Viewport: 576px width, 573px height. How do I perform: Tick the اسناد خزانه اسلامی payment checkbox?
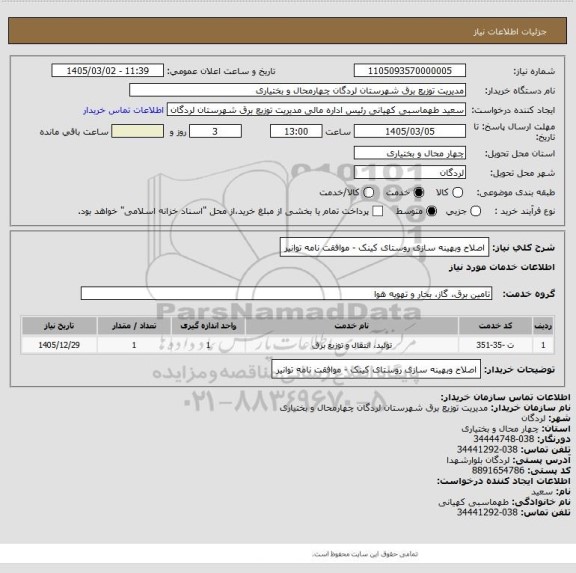[x=377, y=211]
